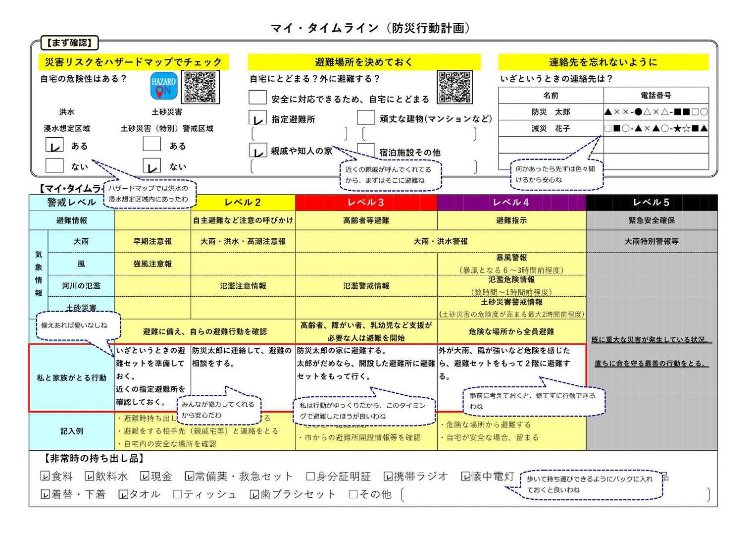The image size is (756, 535).
Task: Select the black レベル5 header
Action: [x=652, y=203]
